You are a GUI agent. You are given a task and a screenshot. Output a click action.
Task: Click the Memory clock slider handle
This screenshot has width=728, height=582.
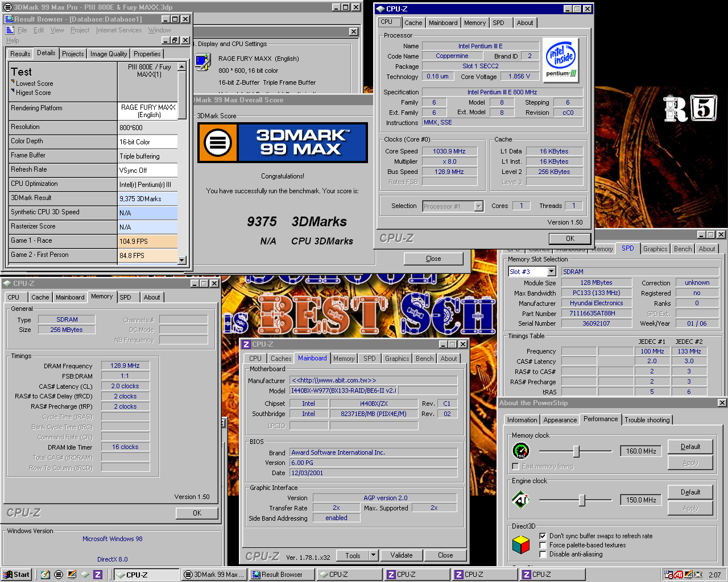pos(576,451)
